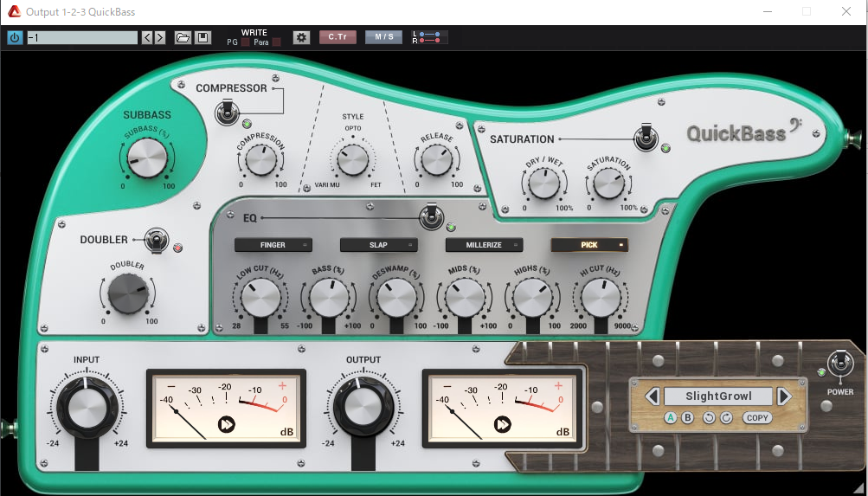Enable the PG write checkbox
The height and width of the screenshot is (496, 868).
pos(245,42)
